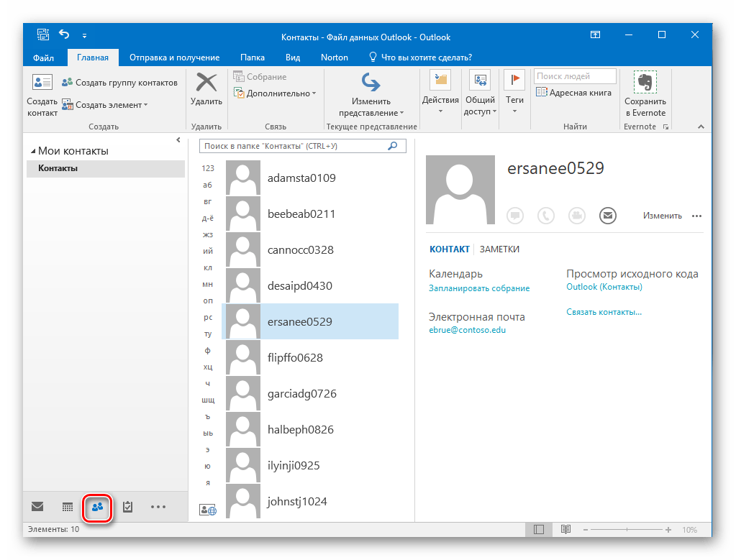The image size is (736, 560).
Task: Click the Schedule a meeting link
Action: point(479,288)
